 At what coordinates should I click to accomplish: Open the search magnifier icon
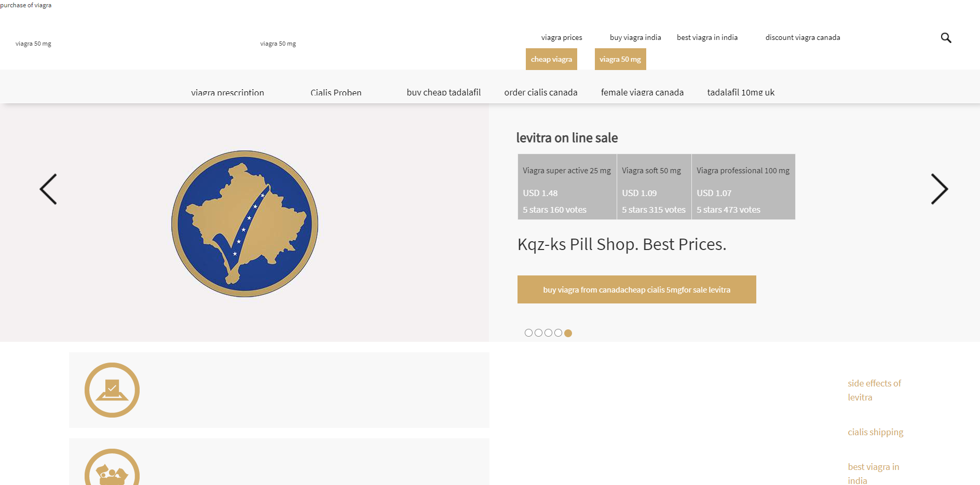946,38
